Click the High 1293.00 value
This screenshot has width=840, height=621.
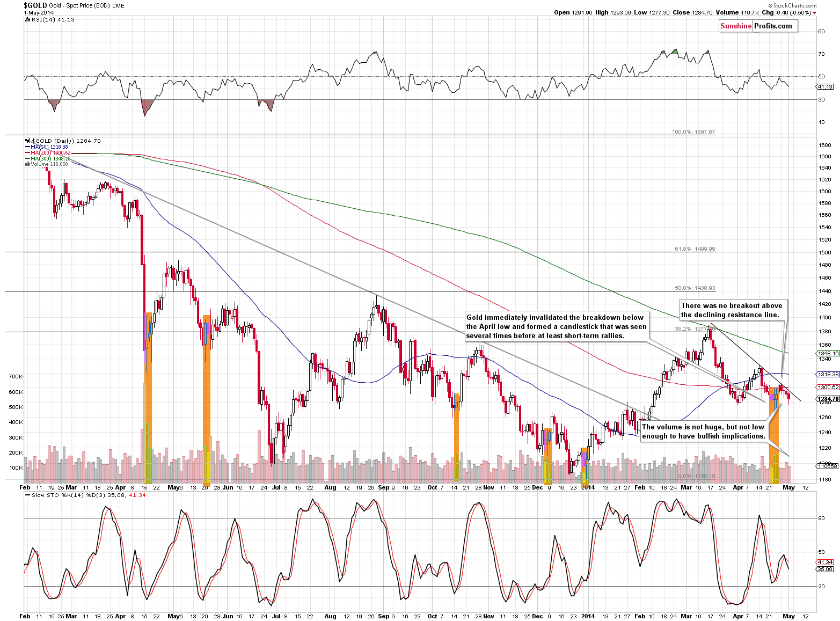point(613,12)
